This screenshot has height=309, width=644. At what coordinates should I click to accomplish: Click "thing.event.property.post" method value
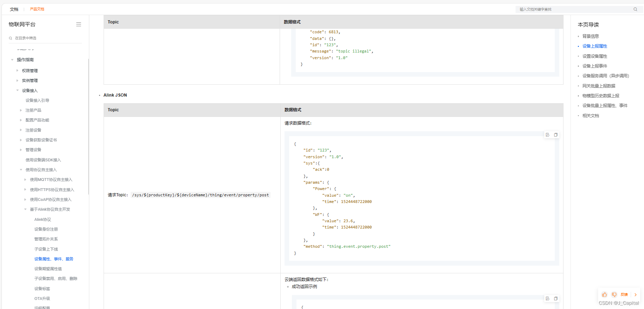pyautogui.click(x=359, y=246)
